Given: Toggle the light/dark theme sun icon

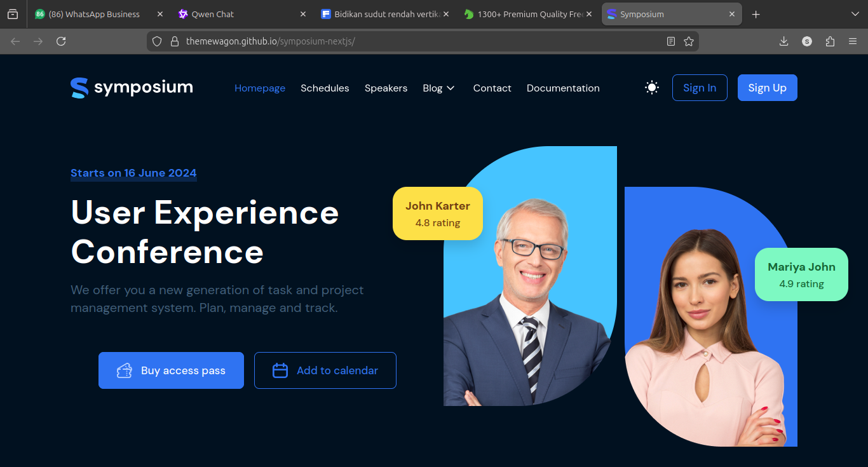Looking at the screenshot, I should click(651, 88).
